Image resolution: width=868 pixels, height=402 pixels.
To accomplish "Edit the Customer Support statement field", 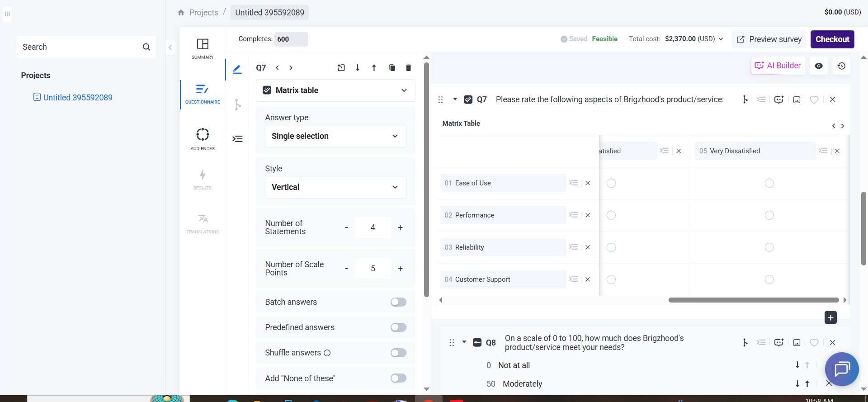I will (x=503, y=279).
